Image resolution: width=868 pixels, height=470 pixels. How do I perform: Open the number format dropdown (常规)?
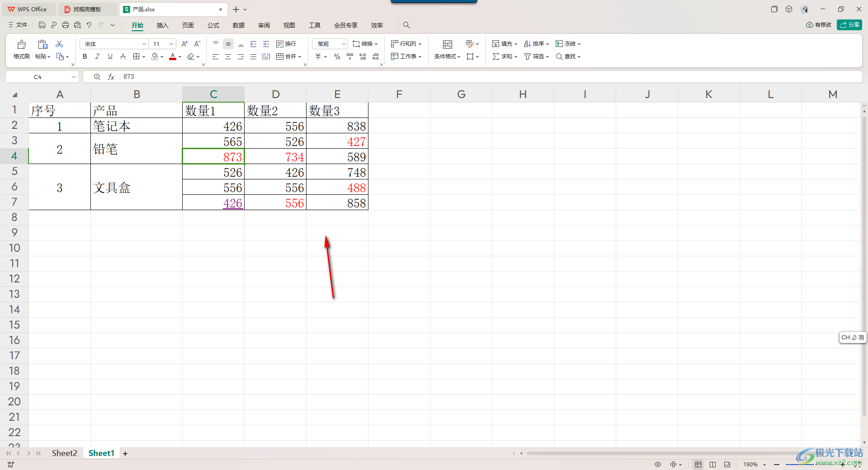(344, 44)
